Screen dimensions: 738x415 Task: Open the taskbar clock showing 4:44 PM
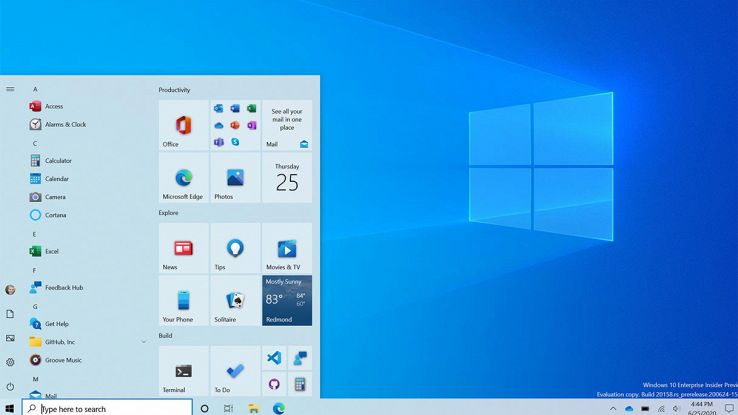702,408
